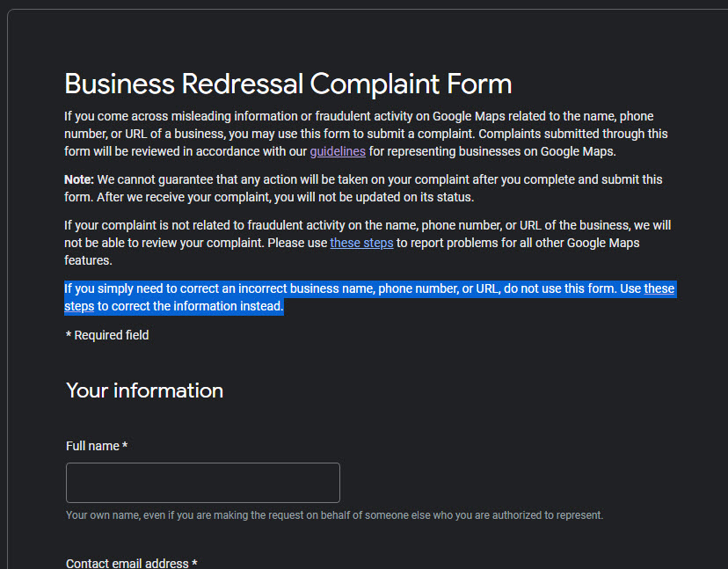Image resolution: width=728 pixels, height=569 pixels.
Task: Click the Business Redressal Complaint Form heading
Action: click(288, 84)
